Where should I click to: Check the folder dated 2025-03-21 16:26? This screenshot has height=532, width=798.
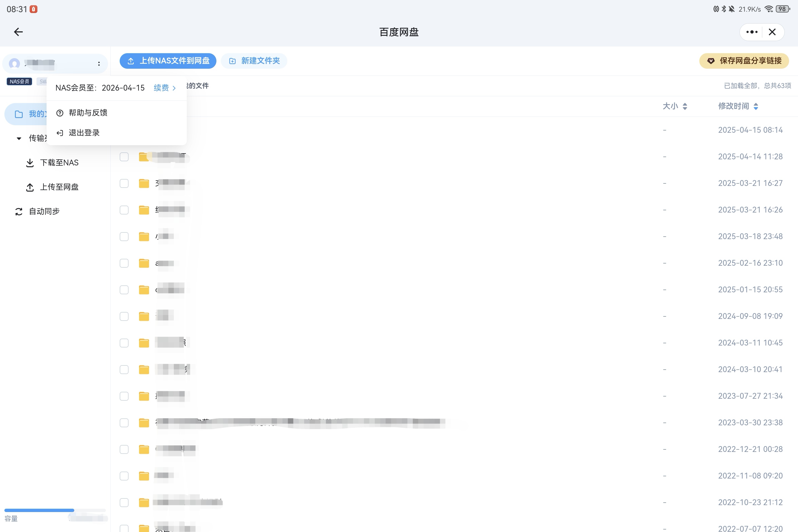(124, 210)
